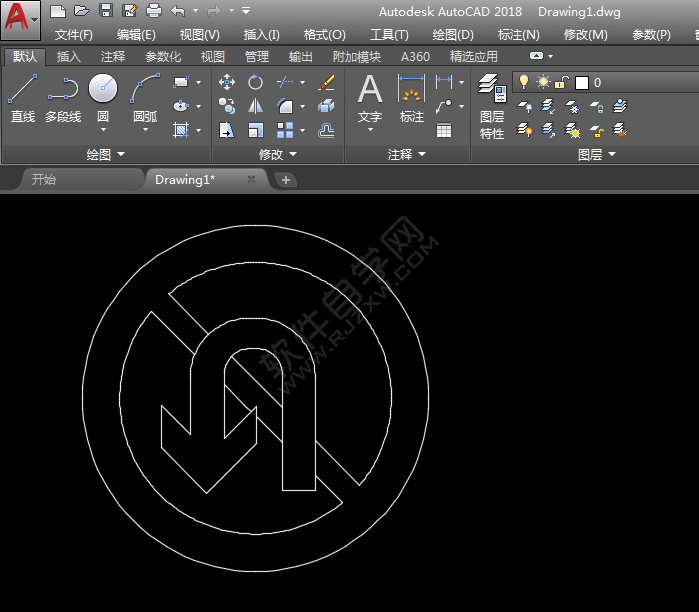This screenshot has height=612, width=699.
Task: Insert a Table using table icon
Action: point(444,131)
